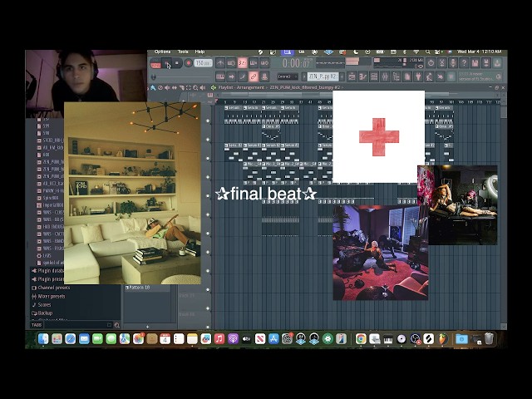532x399 pixels.
Task: Click the save project floppy icon
Action: [x=475, y=63]
